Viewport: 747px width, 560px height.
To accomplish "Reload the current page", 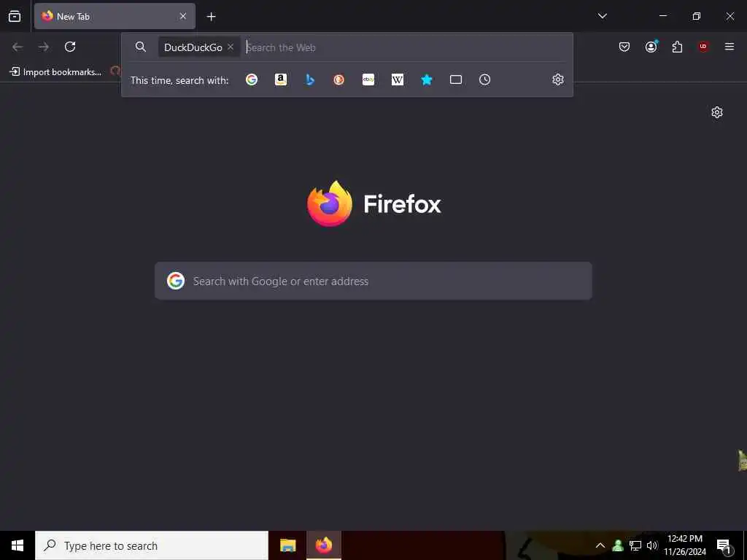I will click(x=70, y=47).
